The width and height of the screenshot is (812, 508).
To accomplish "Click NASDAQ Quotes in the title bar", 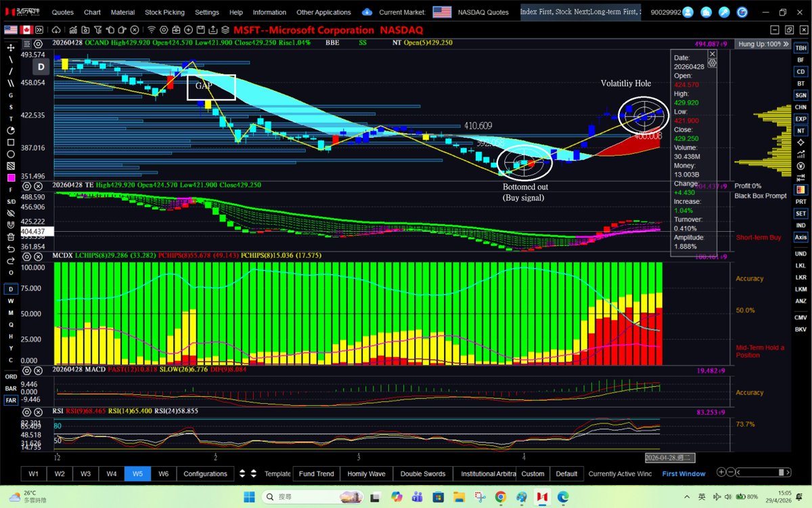I will point(482,12).
